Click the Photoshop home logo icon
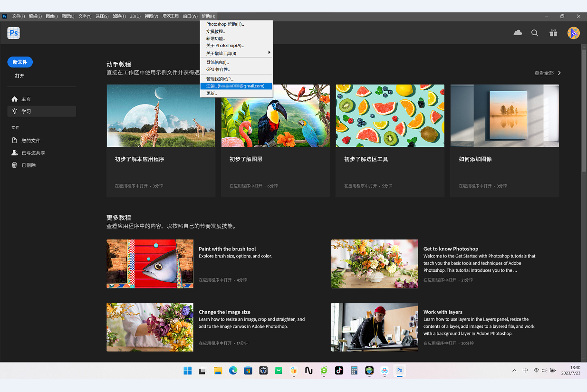 [13, 33]
